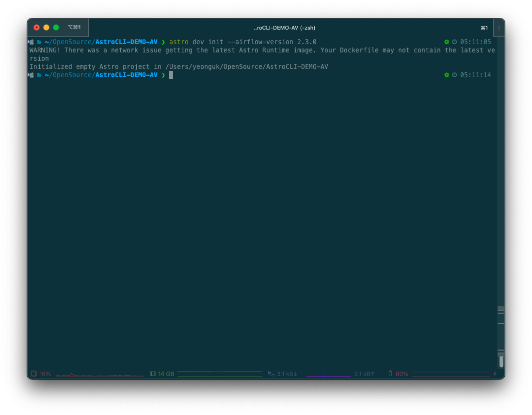The height and width of the screenshot is (415, 532).
Task: Click the CPU usage icon in status bar
Action: tap(33, 374)
